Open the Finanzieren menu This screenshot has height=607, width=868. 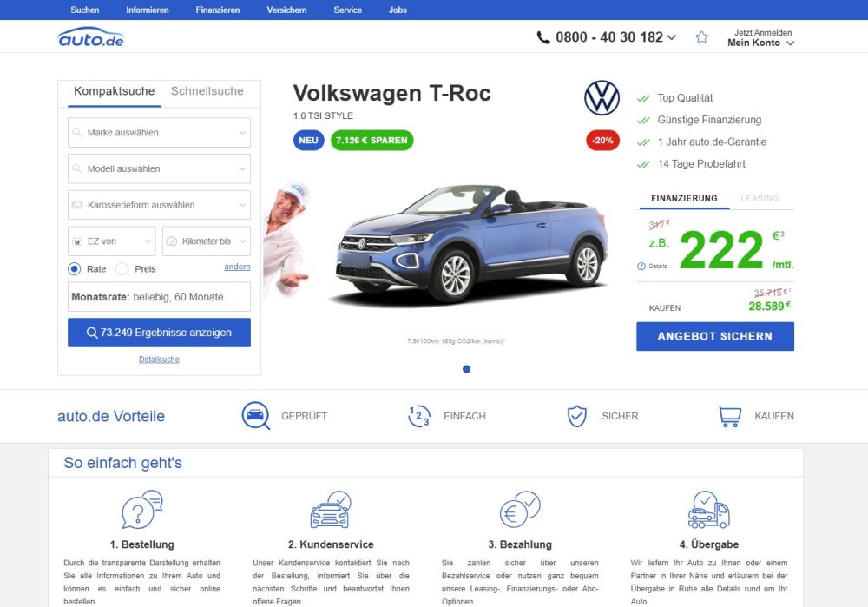(218, 10)
